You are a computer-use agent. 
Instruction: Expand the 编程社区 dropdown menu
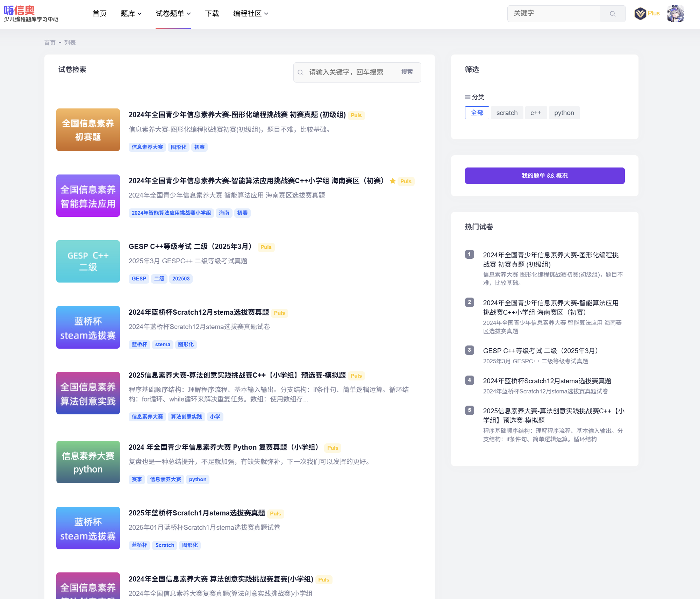tap(250, 14)
